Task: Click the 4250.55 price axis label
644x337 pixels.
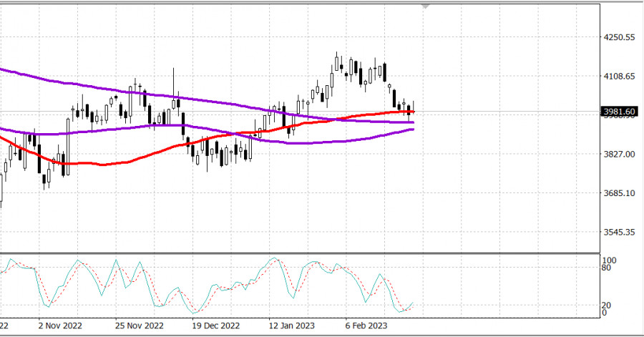Action: 619,37
